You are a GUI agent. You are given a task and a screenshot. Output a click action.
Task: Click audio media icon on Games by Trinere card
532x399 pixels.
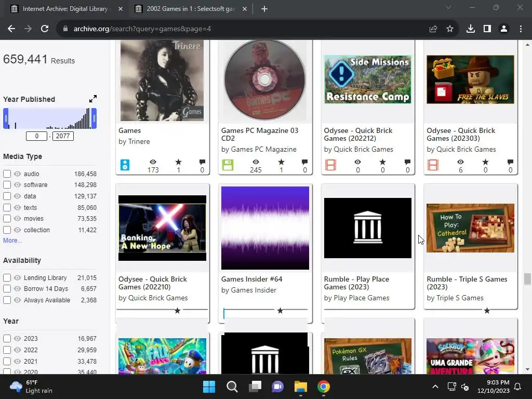pos(125,165)
